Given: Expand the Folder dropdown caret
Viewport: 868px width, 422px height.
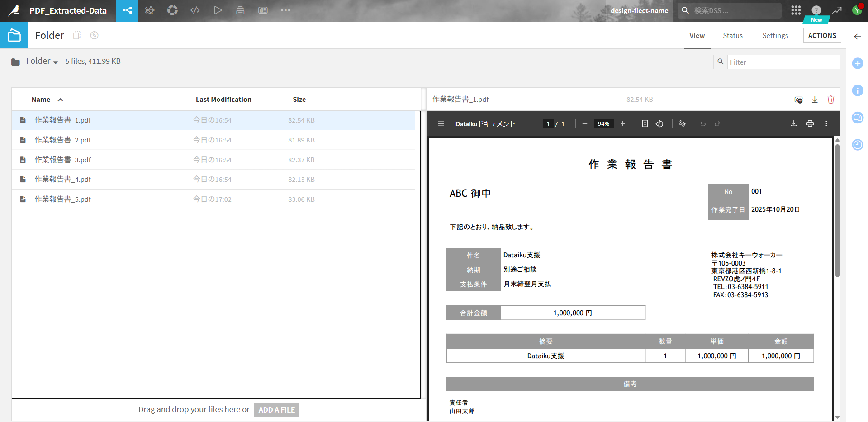Looking at the screenshot, I should [56, 62].
